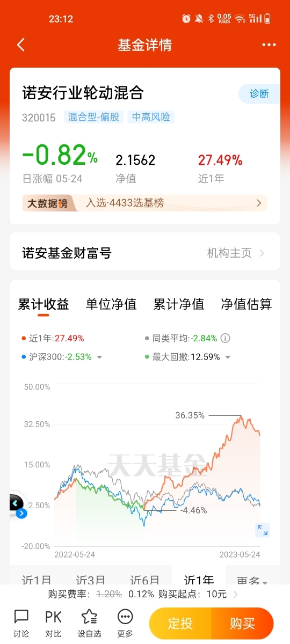This screenshot has width=290, height=644.
Task: Expand chart to fullscreen with arrows icon
Action: click(x=262, y=530)
